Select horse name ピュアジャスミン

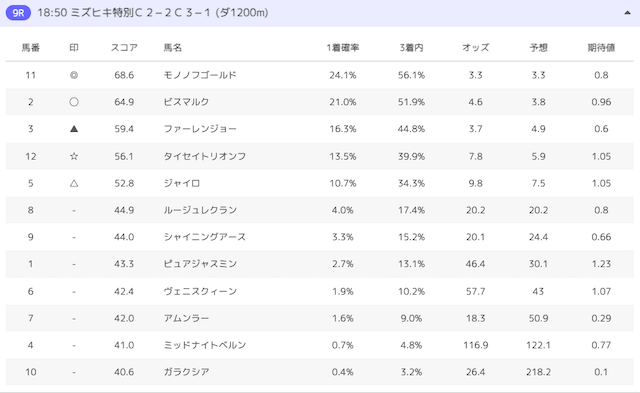click(x=200, y=264)
